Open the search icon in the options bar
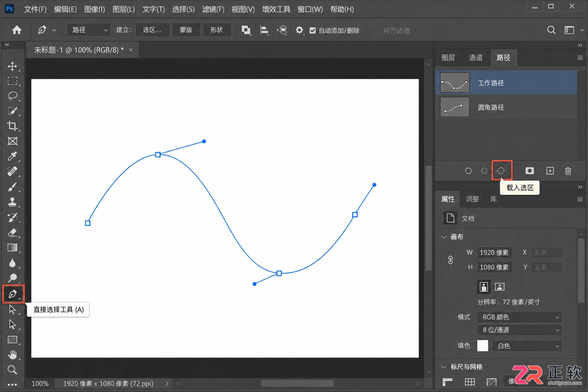588x392 pixels. tap(551, 30)
